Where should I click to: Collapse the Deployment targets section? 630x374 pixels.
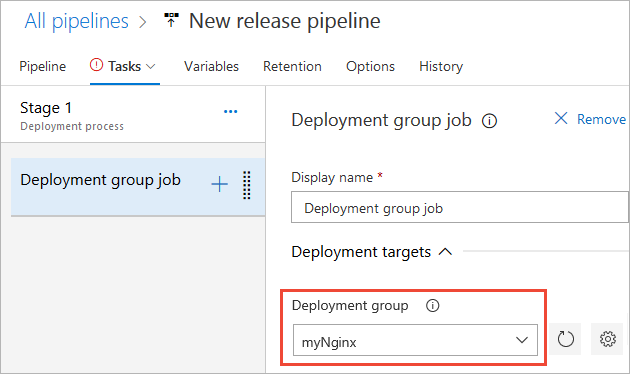445,252
